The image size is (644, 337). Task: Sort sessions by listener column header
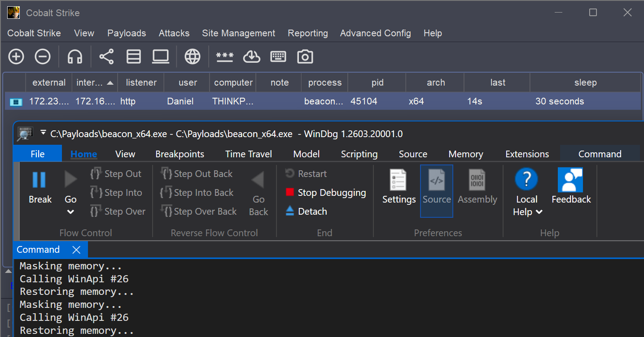point(141,82)
